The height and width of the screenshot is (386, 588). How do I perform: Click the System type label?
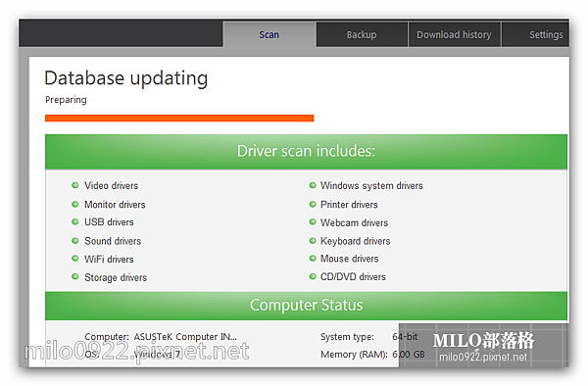[x=347, y=337]
